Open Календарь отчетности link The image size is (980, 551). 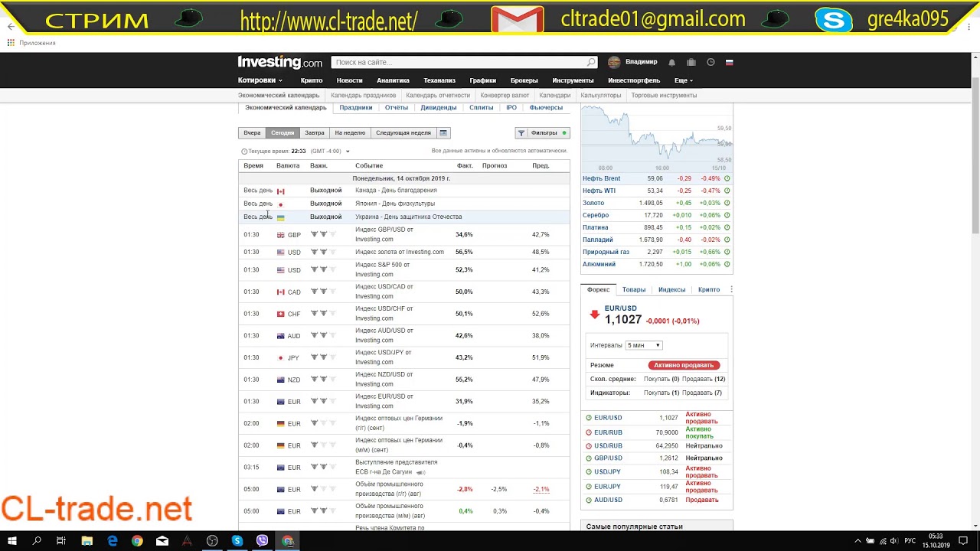tap(438, 96)
